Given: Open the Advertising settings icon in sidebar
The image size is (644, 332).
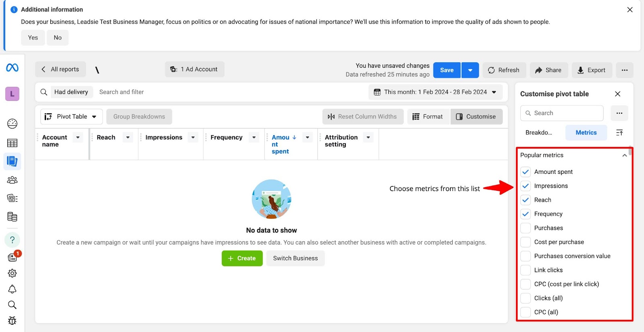Looking at the screenshot, I should click(x=12, y=198).
